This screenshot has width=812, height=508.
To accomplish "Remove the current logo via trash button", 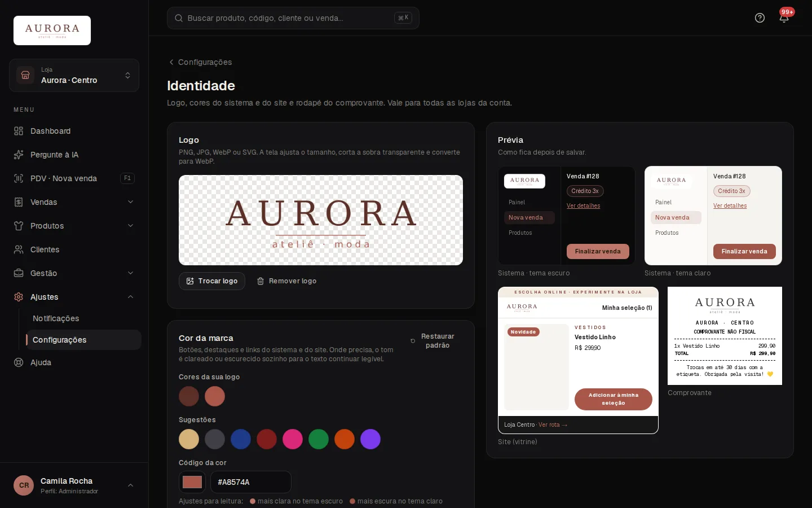I will tap(286, 281).
